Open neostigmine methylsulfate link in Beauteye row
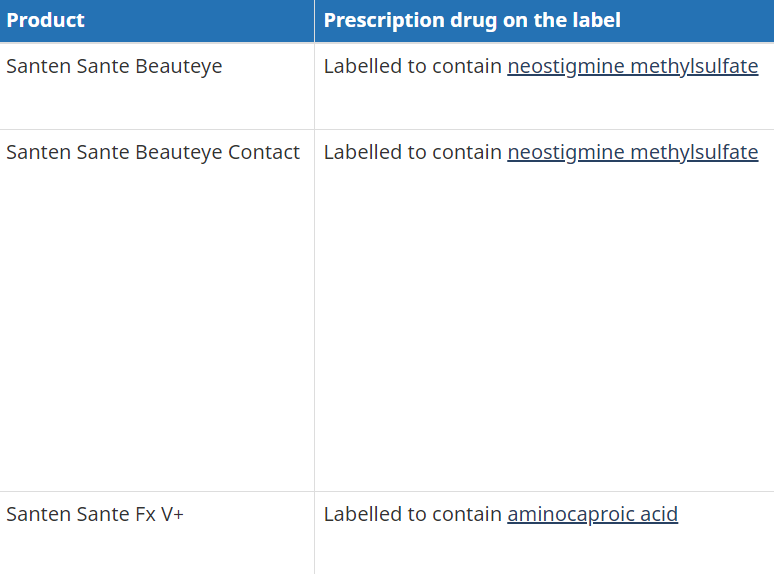Screen dimensions: 774x574 tap(632, 67)
